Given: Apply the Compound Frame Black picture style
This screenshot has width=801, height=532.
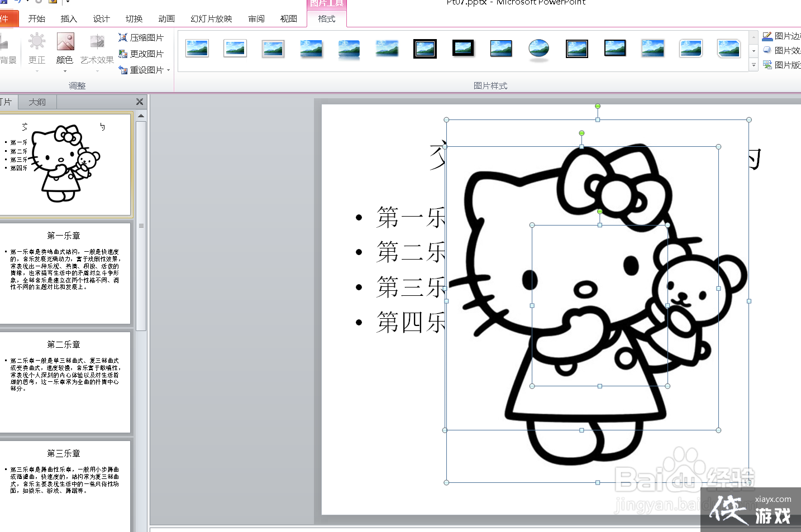Looking at the screenshot, I should (x=577, y=49).
